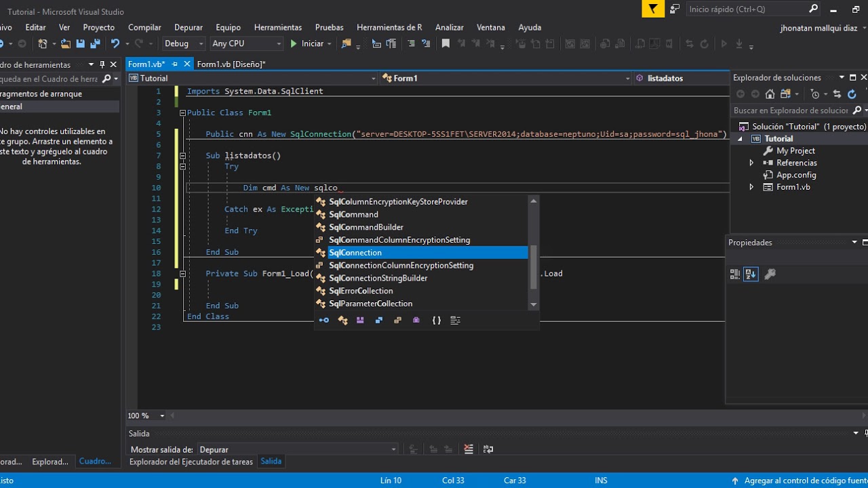
Task: Comment out the selected lines
Action: pyautogui.click(x=411, y=43)
